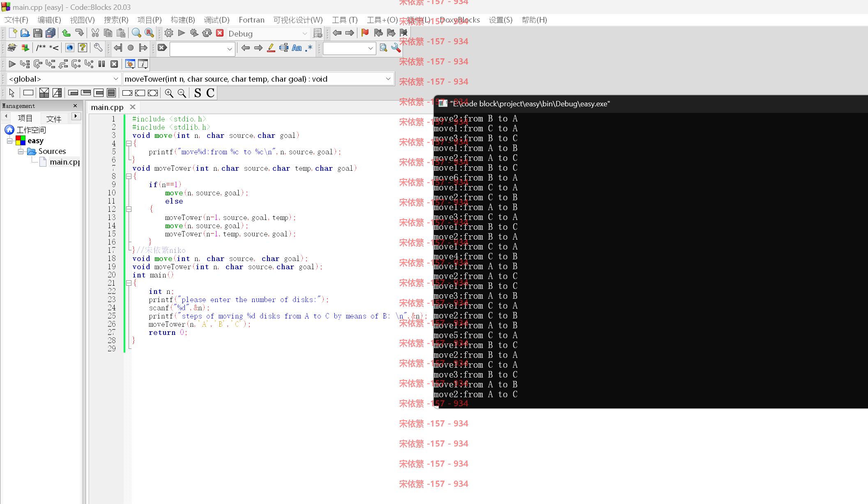Create a new file with toolbar icon
Image resolution: width=868 pixels, height=504 pixels.
pyautogui.click(x=12, y=33)
